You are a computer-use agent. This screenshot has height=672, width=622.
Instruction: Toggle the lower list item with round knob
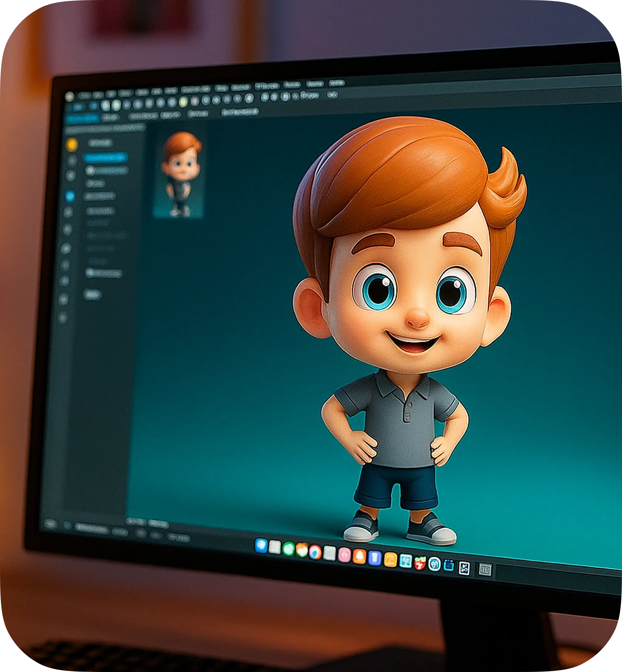103,273
